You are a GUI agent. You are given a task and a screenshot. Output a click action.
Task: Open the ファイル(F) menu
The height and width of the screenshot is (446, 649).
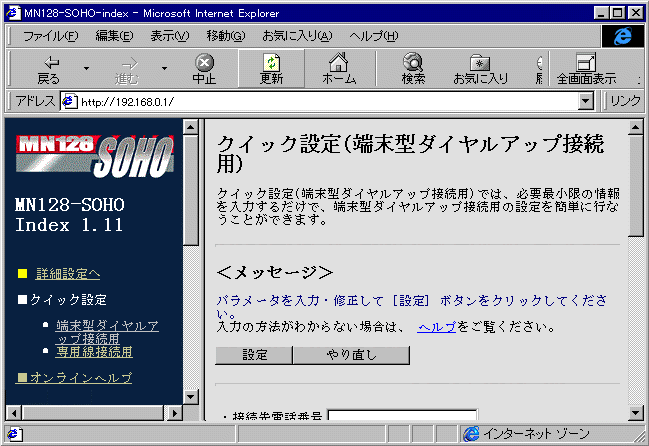pyautogui.click(x=50, y=36)
